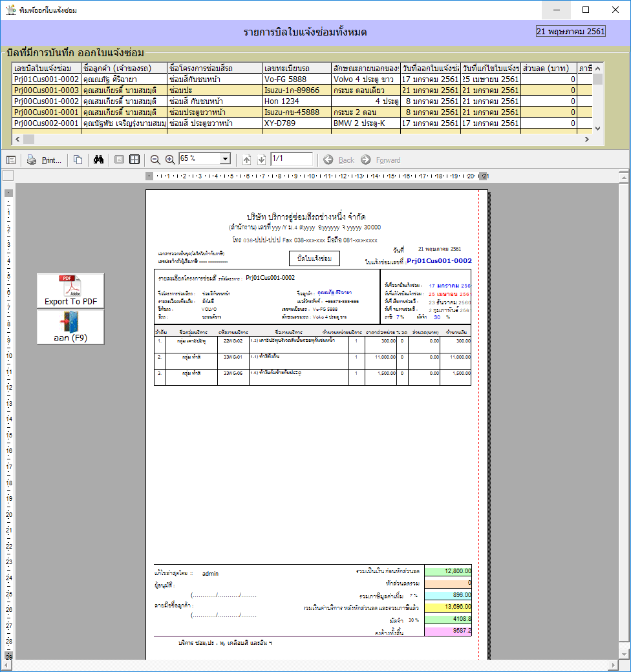Click grid scroll up arrow
The width and height of the screenshot is (631, 672).
tap(598, 68)
